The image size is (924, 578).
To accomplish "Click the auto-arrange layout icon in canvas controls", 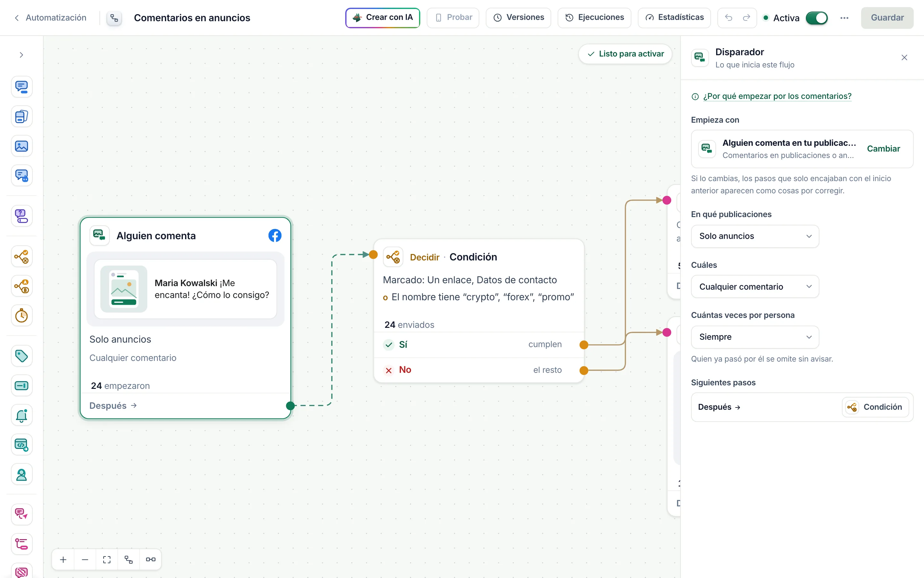I will (x=129, y=560).
